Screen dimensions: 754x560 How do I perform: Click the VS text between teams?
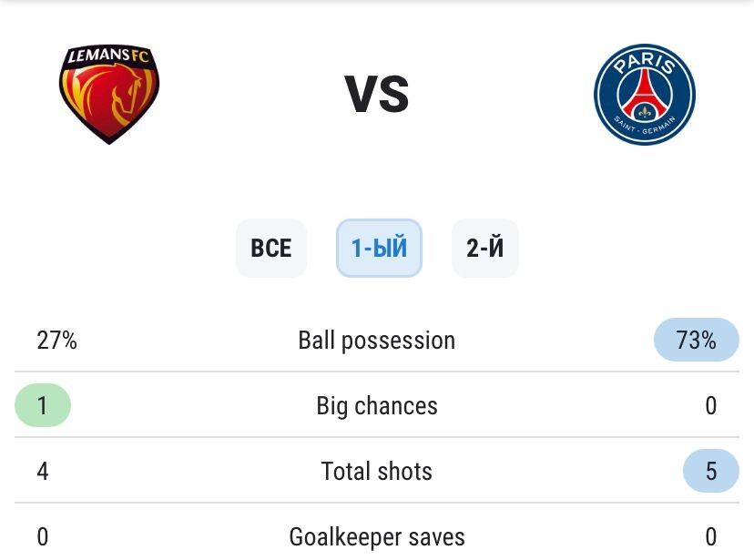(377, 94)
